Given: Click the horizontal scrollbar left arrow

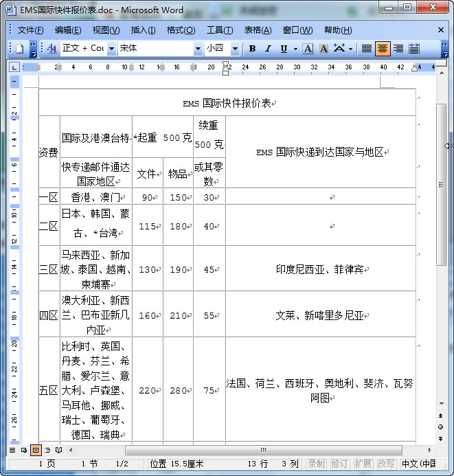Looking at the screenshot, I should 71,450.
